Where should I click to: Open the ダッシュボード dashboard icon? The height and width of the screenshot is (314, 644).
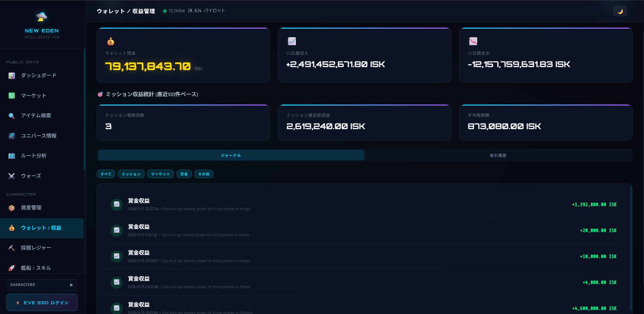coord(12,76)
